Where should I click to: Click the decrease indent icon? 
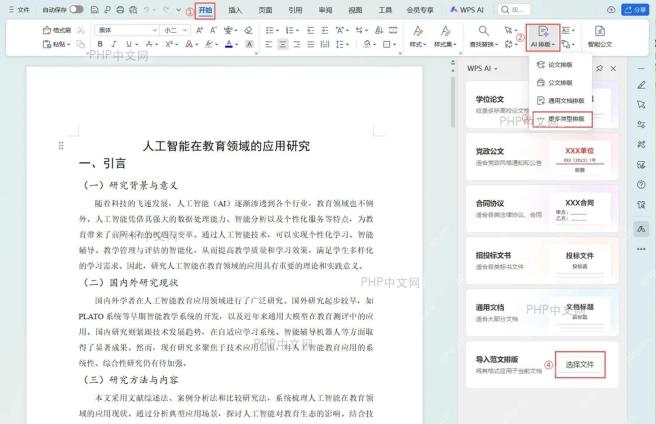(x=310, y=30)
